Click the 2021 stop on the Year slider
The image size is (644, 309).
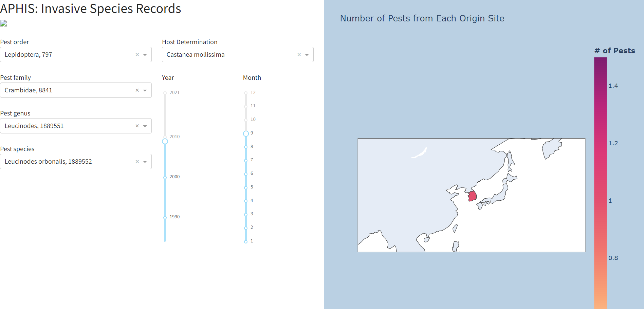point(165,92)
